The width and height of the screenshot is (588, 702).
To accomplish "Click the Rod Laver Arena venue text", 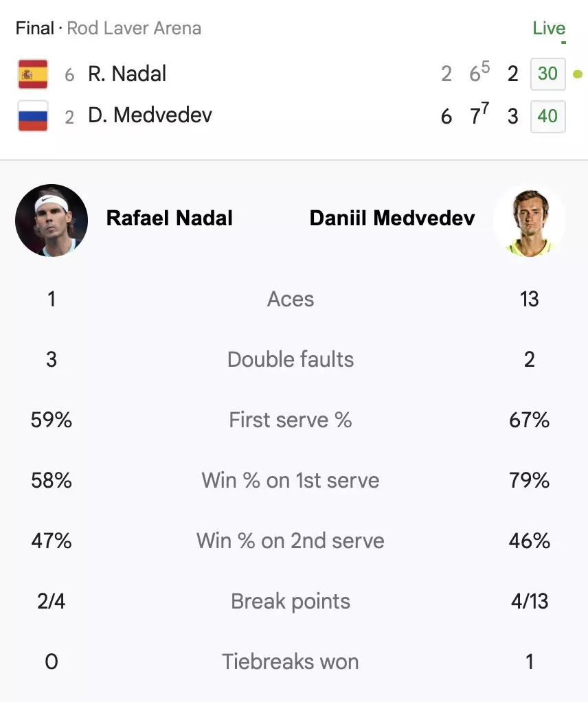I will click(134, 29).
